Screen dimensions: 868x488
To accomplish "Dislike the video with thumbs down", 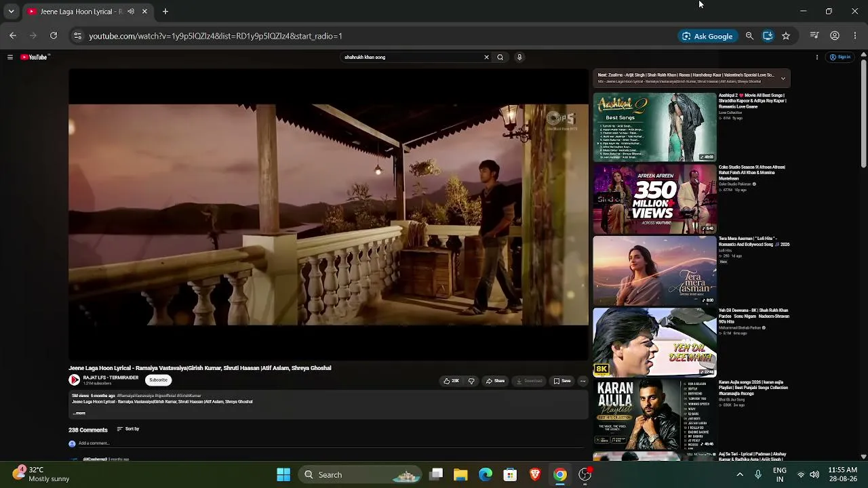I will [x=471, y=381].
